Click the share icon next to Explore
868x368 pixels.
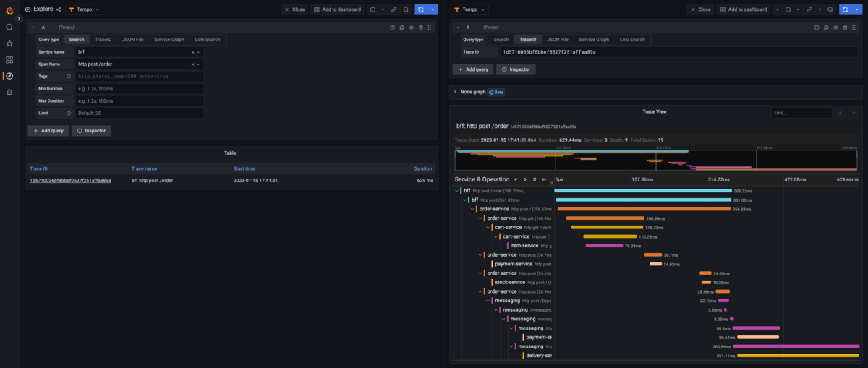click(59, 9)
